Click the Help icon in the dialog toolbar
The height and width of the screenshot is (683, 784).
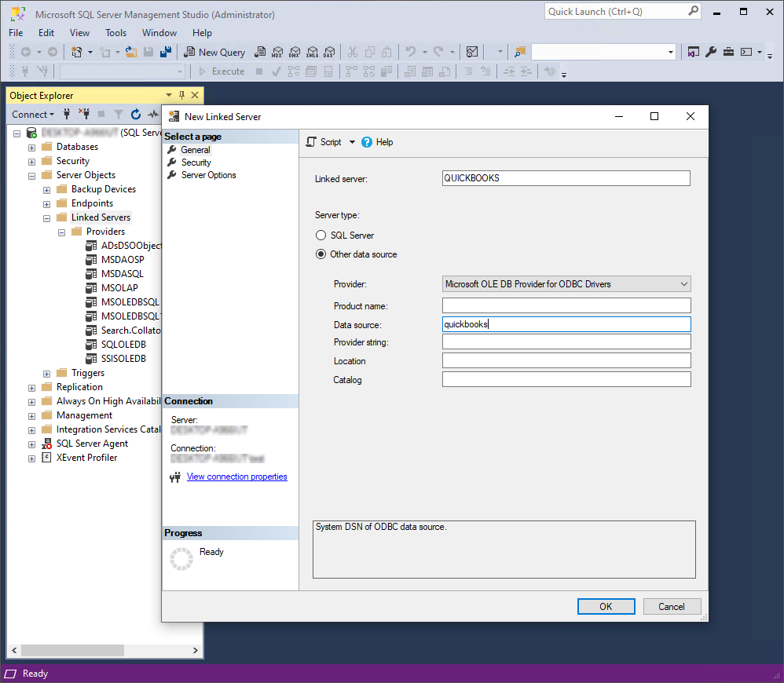click(367, 142)
